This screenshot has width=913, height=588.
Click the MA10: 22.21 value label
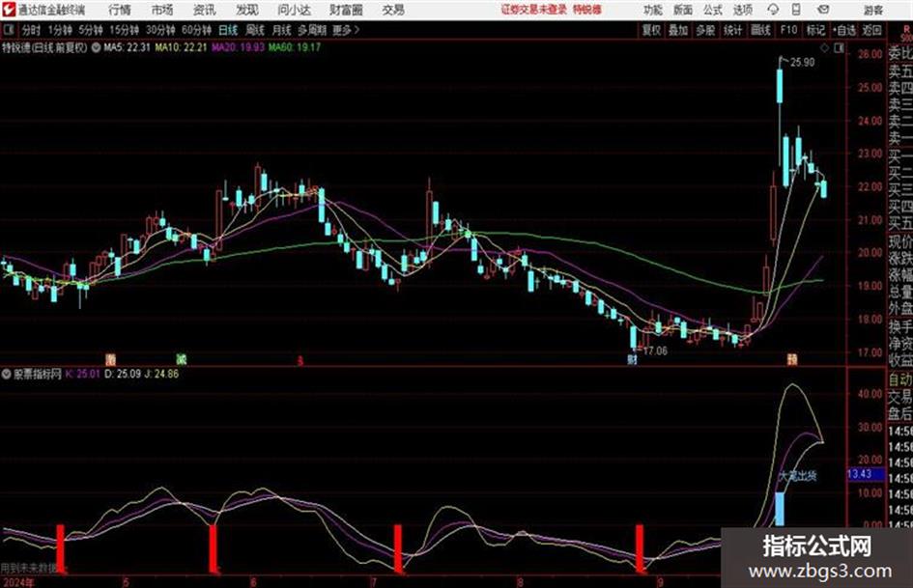click(x=181, y=47)
